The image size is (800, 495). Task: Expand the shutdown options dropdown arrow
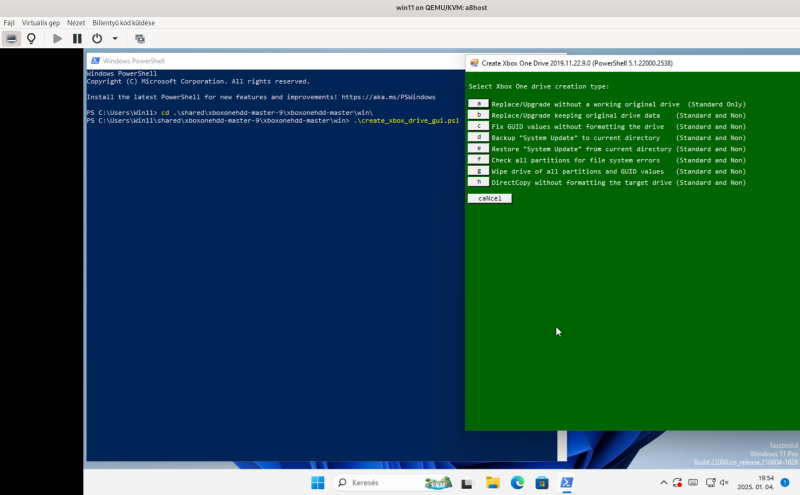[x=115, y=39]
